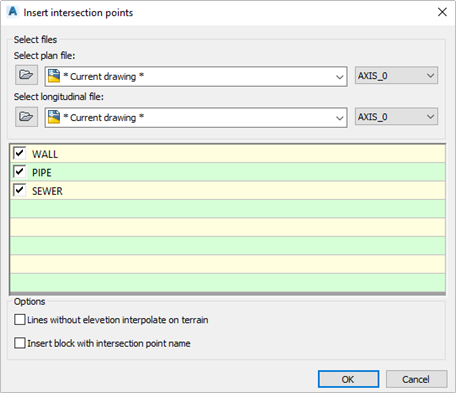Click the drawing icon in plan file field
The image size is (456, 393).
[x=54, y=76]
